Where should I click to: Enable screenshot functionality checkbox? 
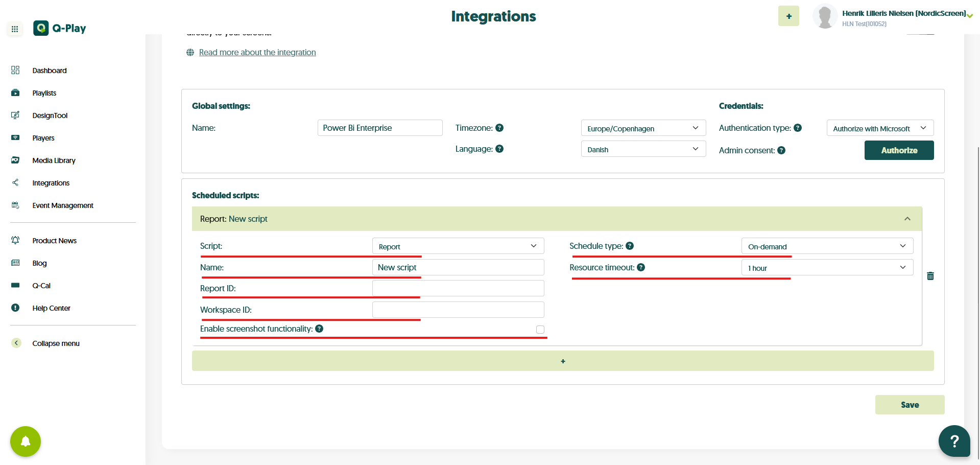pyautogui.click(x=540, y=330)
